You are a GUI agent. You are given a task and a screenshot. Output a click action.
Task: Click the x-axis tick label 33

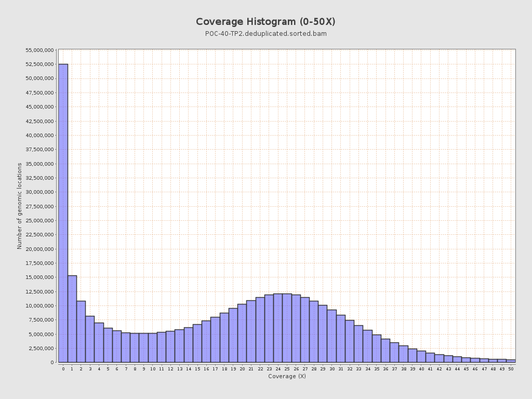click(358, 369)
